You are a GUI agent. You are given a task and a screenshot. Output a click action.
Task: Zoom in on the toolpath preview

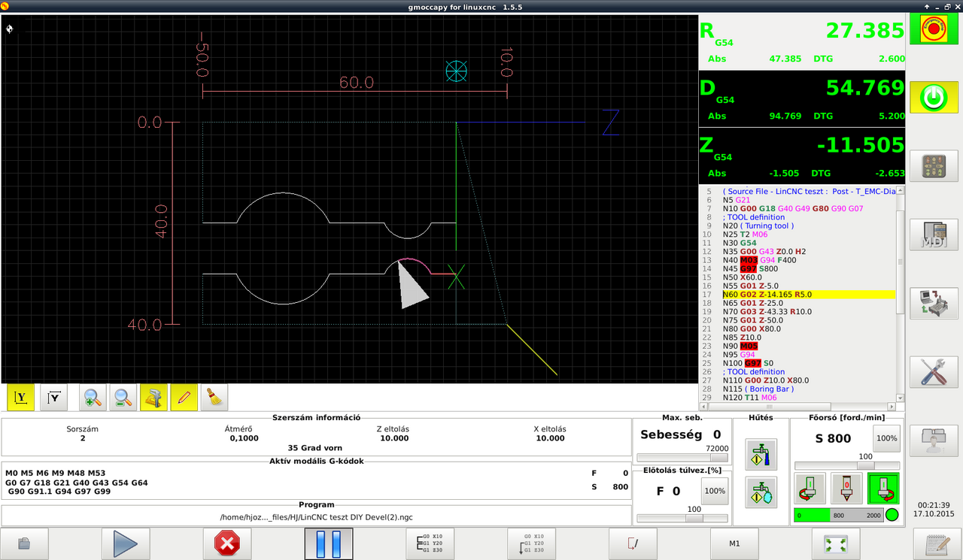coord(93,398)
